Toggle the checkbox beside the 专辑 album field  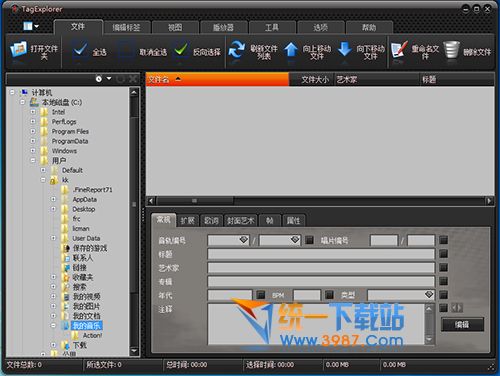pos(443,281)
